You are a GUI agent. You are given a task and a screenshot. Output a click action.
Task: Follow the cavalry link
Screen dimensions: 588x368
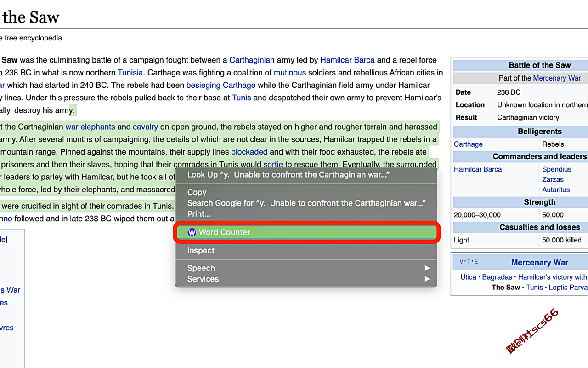(x=145, y=127)
